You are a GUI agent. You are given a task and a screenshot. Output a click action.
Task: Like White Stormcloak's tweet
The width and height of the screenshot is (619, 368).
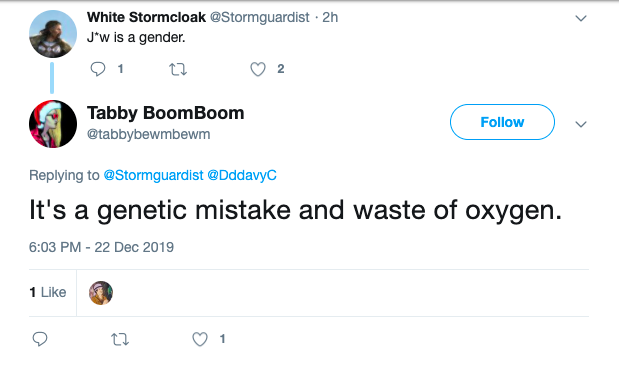pyautogui.click(x=258, y=69)
